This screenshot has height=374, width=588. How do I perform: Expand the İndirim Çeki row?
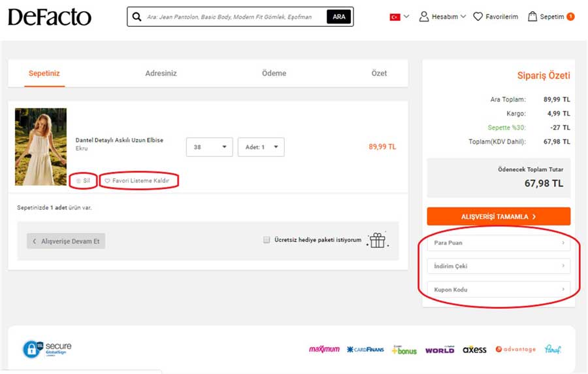498,266
